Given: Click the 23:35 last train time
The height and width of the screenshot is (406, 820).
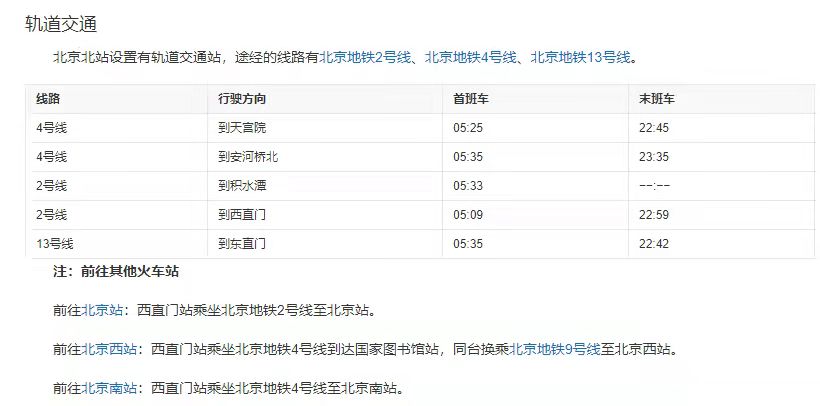Looking at the screenshot, I should pyautogui.click(x=654, y=157).
